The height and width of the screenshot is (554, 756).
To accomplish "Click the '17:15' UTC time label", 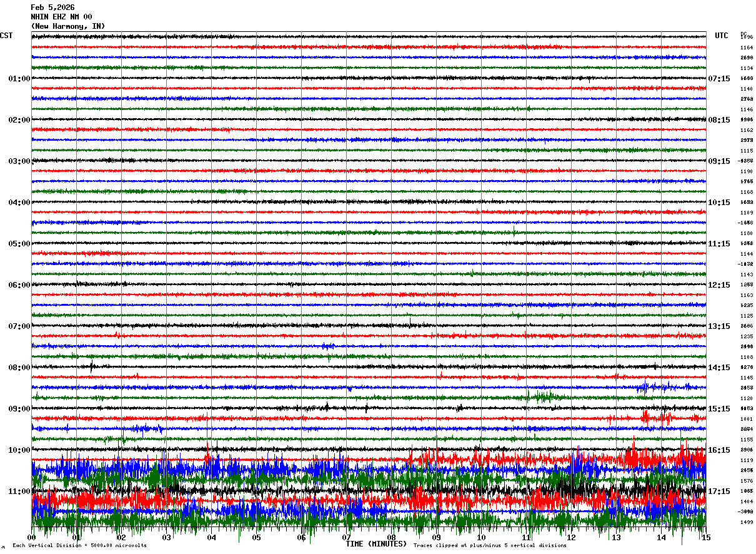I will [719, 491].
